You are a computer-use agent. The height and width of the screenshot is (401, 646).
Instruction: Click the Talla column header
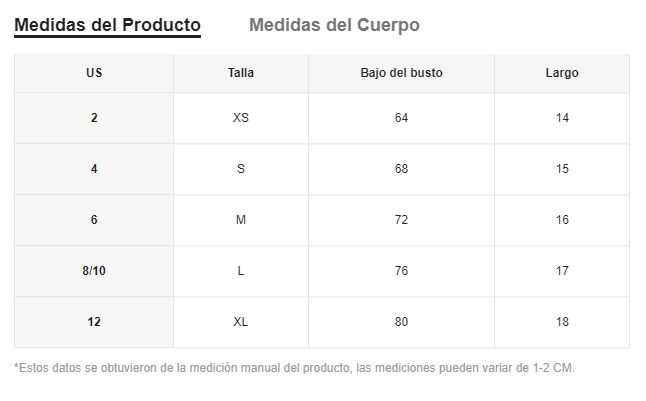[x=241, y=73]
